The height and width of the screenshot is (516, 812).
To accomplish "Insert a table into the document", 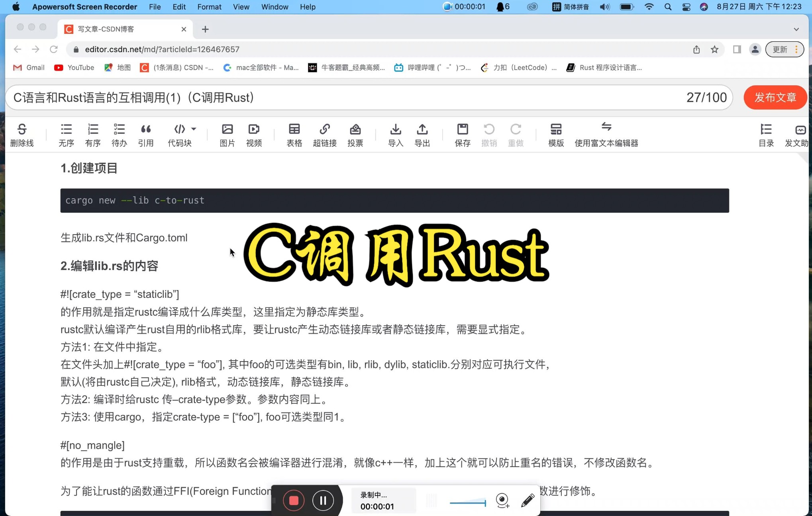I will 294,135.
